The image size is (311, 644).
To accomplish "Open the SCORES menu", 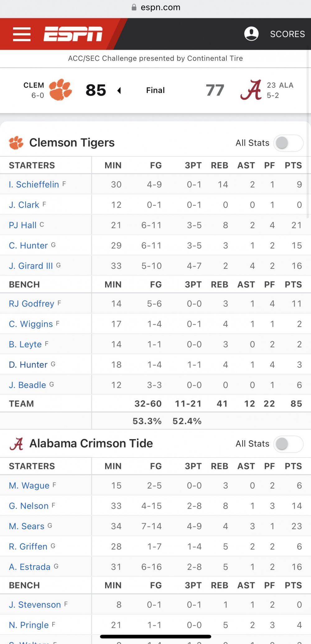I will 287,34.
